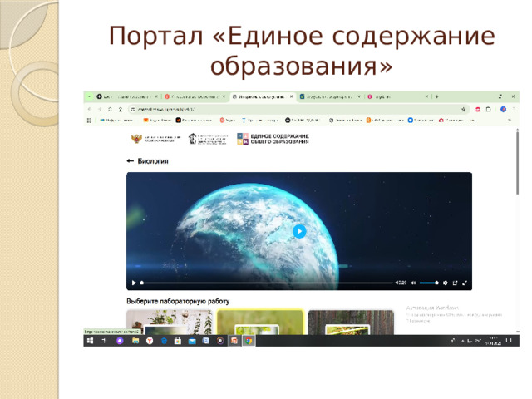Click the browser back arrow
This screenshot has width=532, height=399.
(90, 109)
